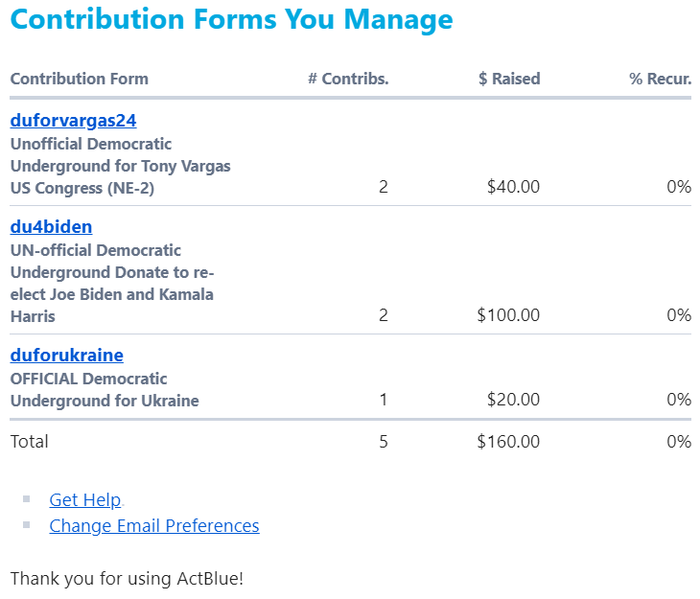The image size is (700, 599).
Task: Click the Total row label
Action: tap(29, 442)
